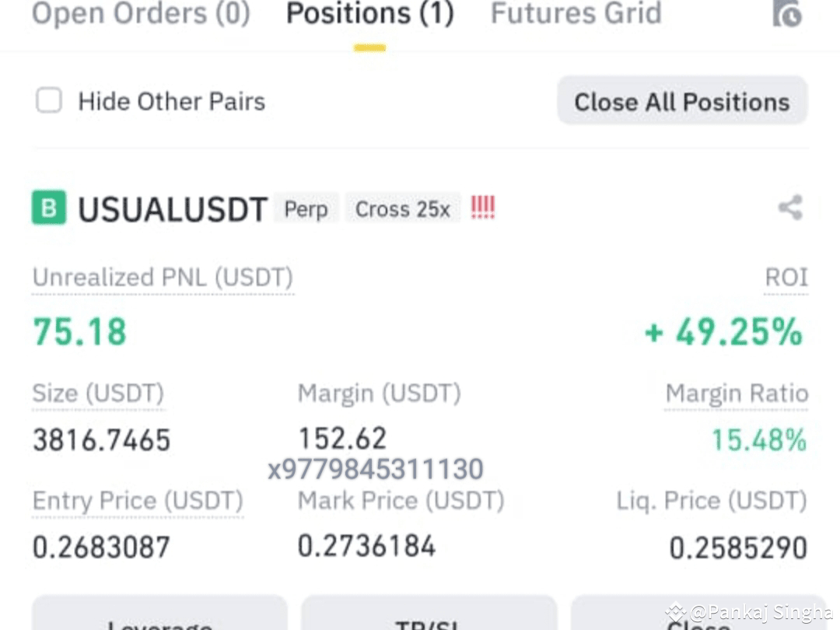Tap the green B buy badge
The width and height of the screenshot is (840, 630).
(x=49, y=208)
